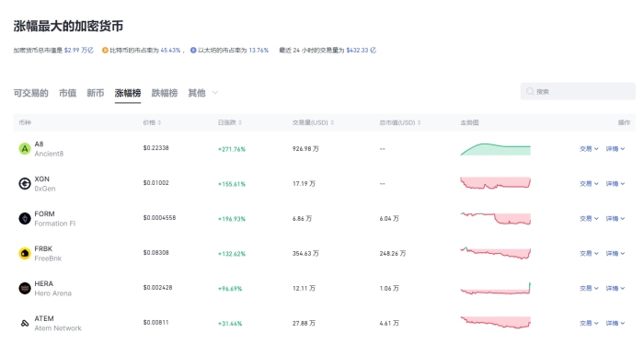Click the XGN 0xGen coin icon
The height and width of the screenshot is (345, 644).
coord(25,184)
